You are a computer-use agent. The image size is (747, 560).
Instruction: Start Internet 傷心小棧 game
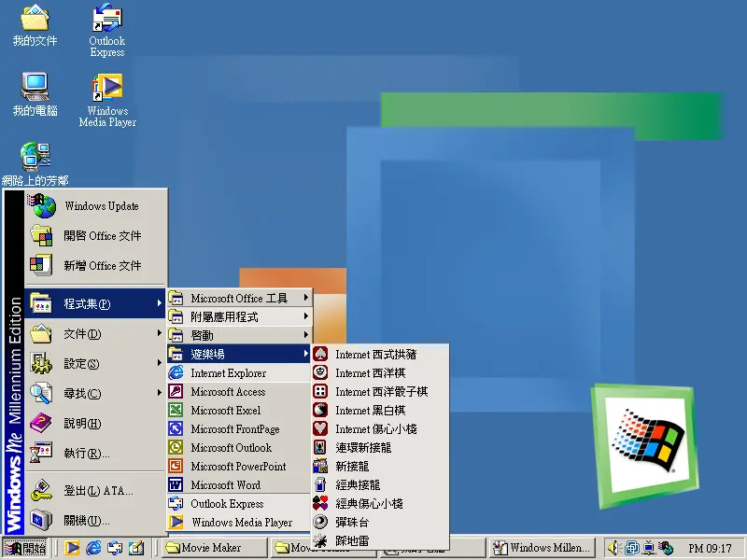[x=380, y=428]
